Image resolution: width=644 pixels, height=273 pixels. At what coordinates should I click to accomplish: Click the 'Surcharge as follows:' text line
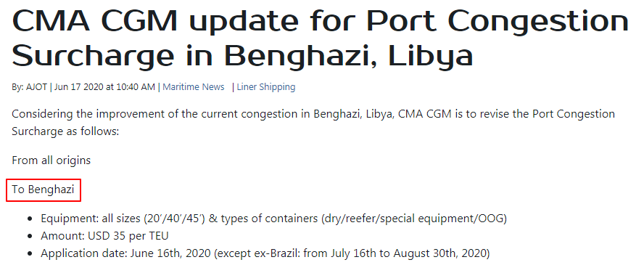click(65, 132)
